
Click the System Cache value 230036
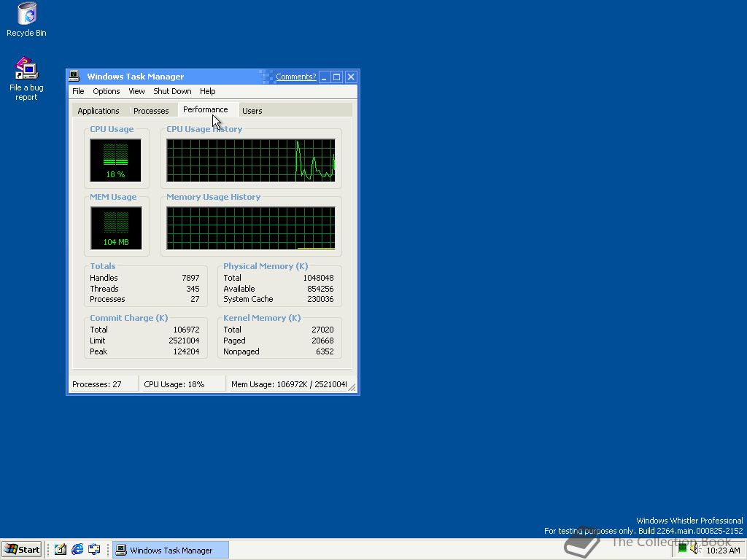tap(320, 300)
